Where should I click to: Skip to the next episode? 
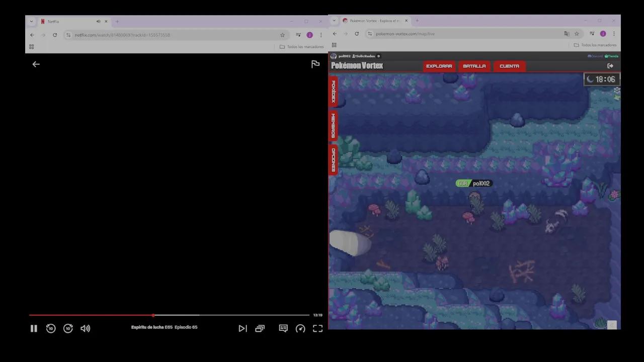(243, 328)
